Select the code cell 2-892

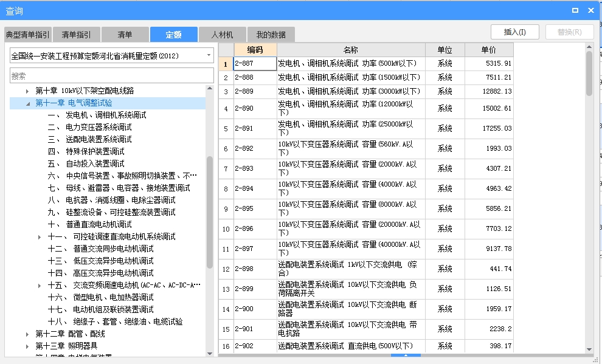(x=255, y=148)
